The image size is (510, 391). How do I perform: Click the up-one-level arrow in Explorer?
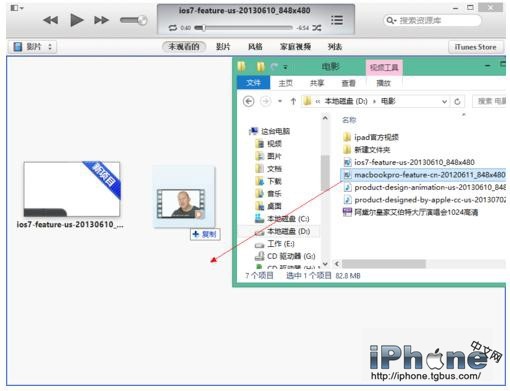293,101
